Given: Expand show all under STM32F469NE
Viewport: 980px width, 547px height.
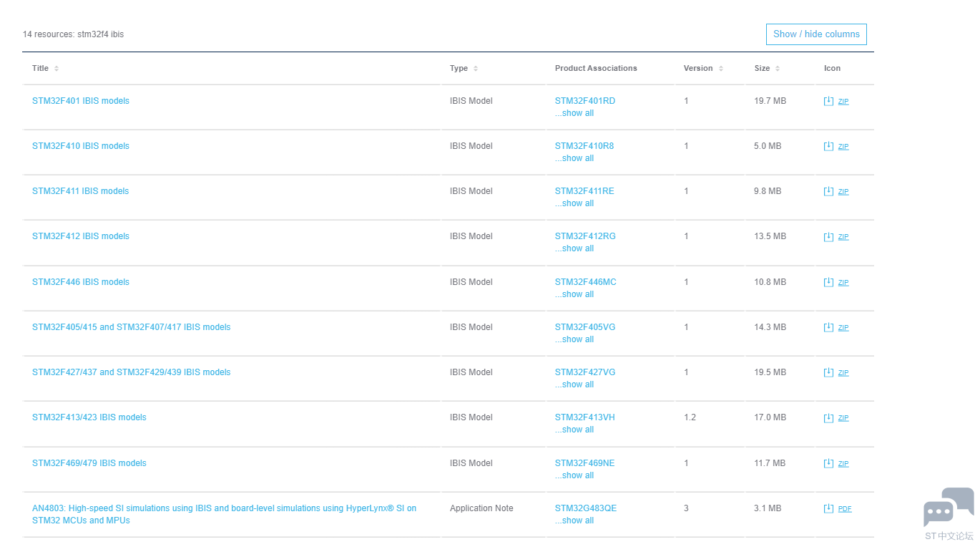Looking at the screenshot, I should pos(574,475).
